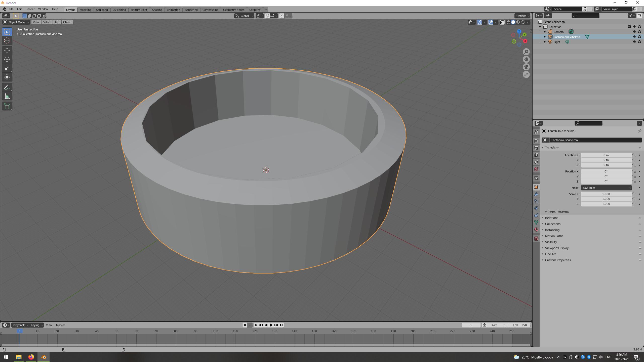Choose the Measure ruler tool

coord(7,96)
